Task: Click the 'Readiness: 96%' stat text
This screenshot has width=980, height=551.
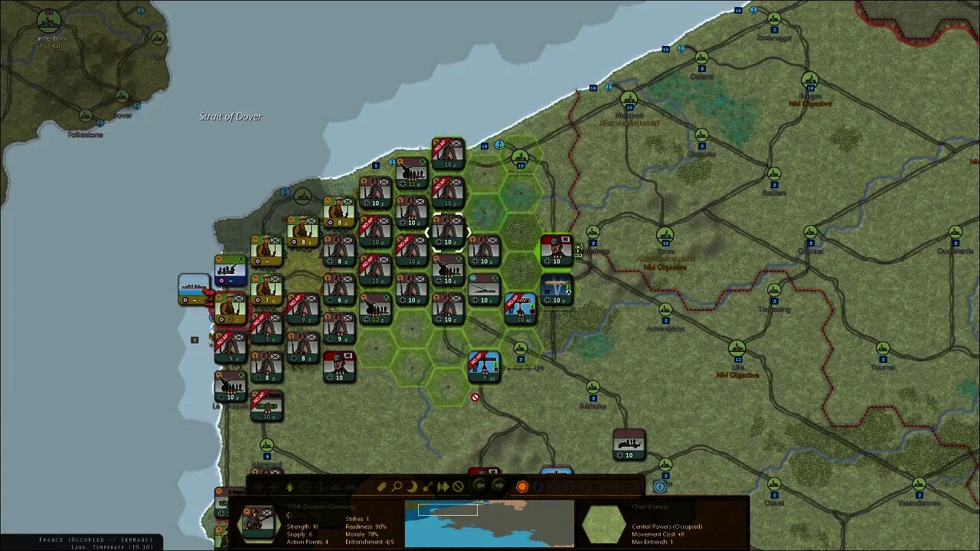Action: click(x=366, y=527)
